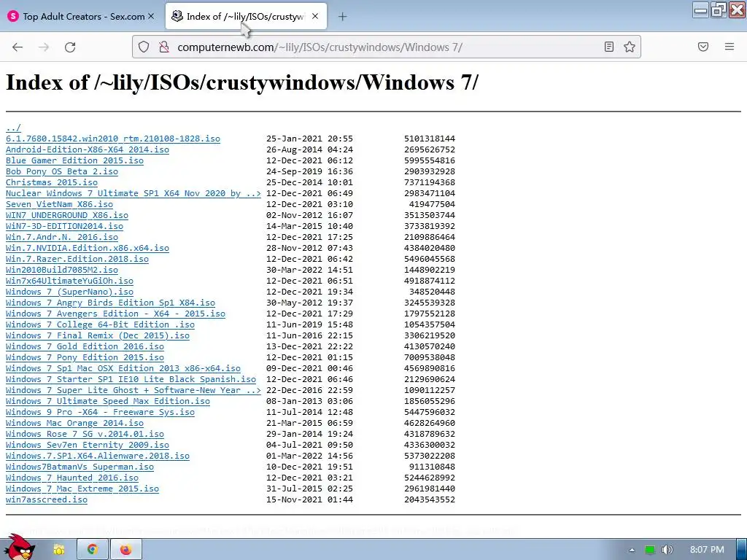The width and height of the screenshot is (747, 560).
Task: Open Windows 7 Starter SP1 IE10 Lite Black Spanish.iso
Action: 131,379
